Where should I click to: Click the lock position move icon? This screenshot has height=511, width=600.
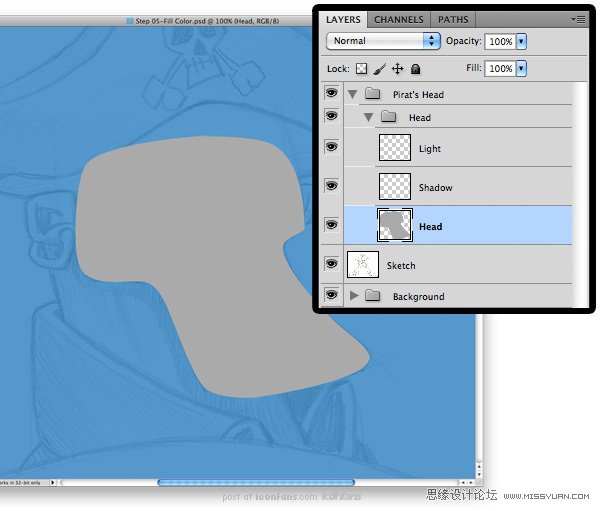tap(397, 69)
